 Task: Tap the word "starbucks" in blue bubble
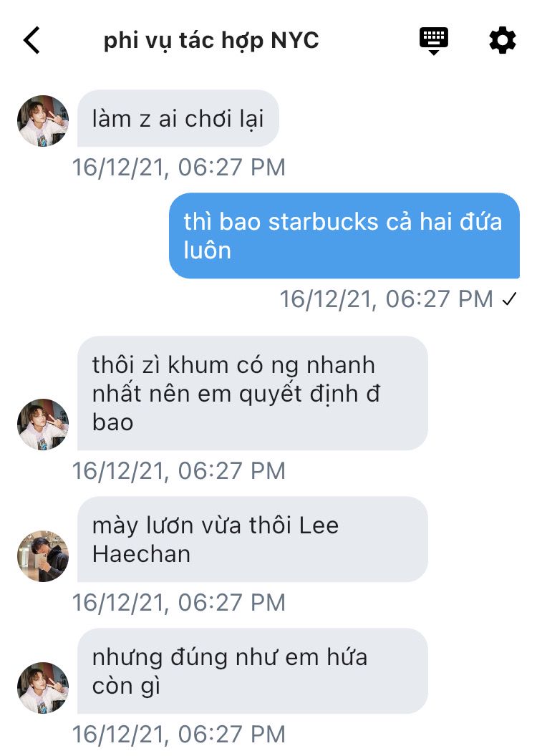324,222
